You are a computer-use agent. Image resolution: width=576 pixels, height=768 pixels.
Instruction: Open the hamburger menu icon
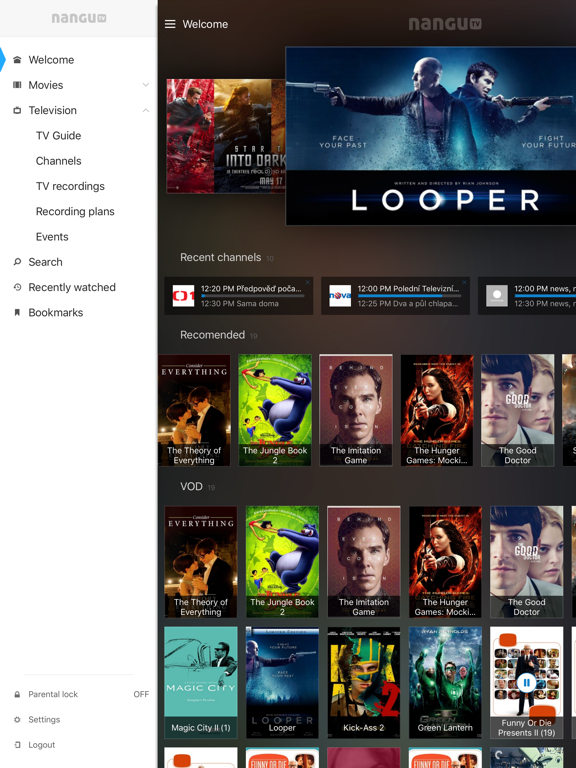[170, 24]
